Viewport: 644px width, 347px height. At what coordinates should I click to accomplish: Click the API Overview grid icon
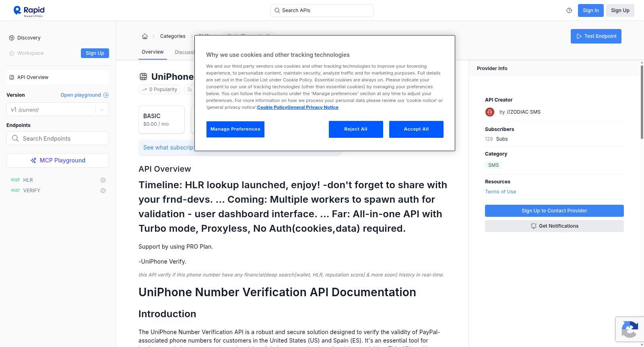(x=12, y=77)
